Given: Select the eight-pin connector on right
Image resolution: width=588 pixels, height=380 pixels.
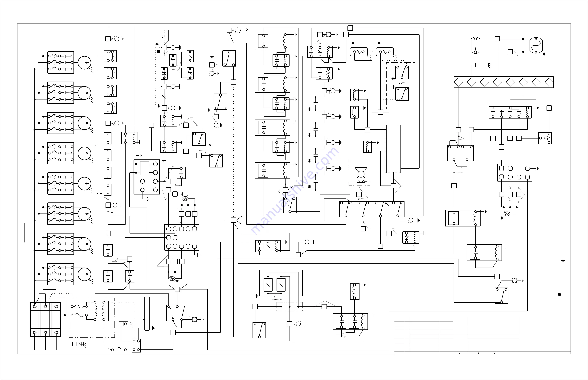Looking at the screenshot, I should [x=515, y=172].
